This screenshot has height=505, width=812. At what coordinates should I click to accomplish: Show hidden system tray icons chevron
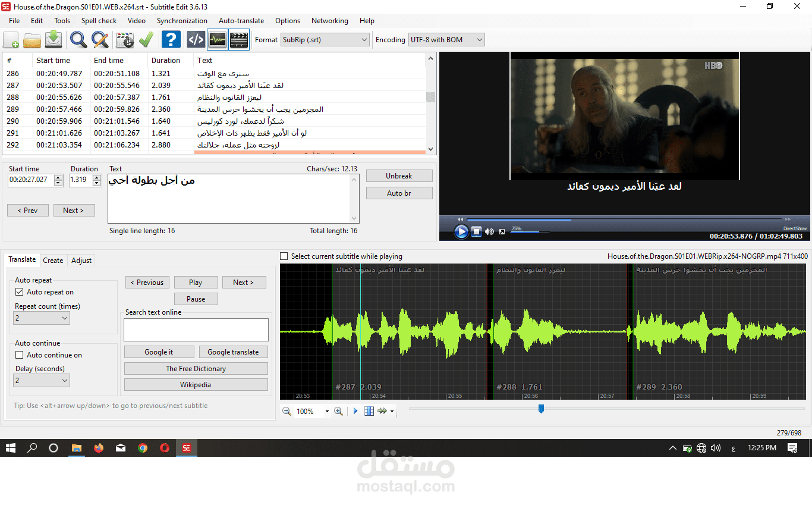tap(672, 448)
